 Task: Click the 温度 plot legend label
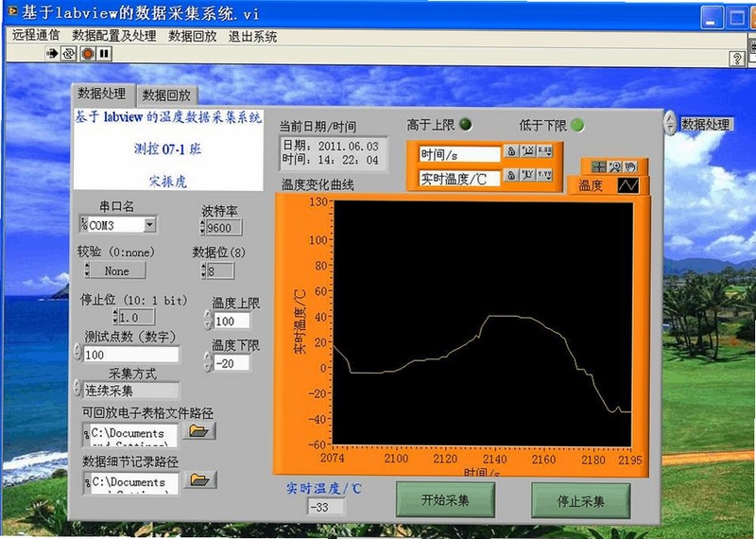[592, 185]
